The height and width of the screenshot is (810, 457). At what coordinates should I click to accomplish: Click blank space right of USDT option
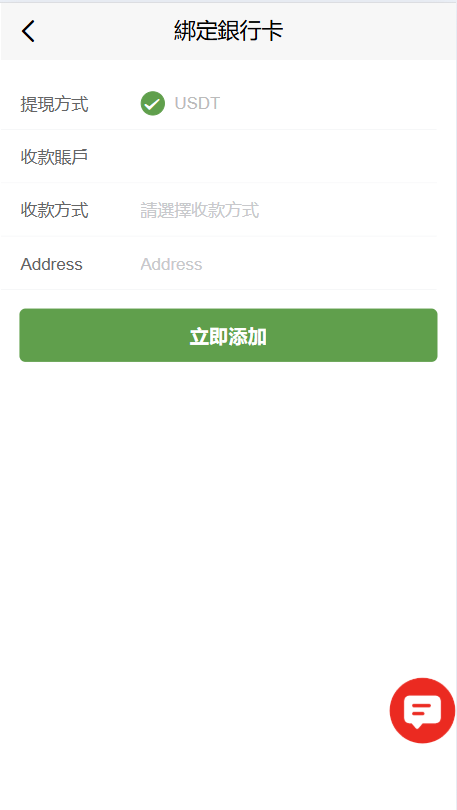point(328,103)
